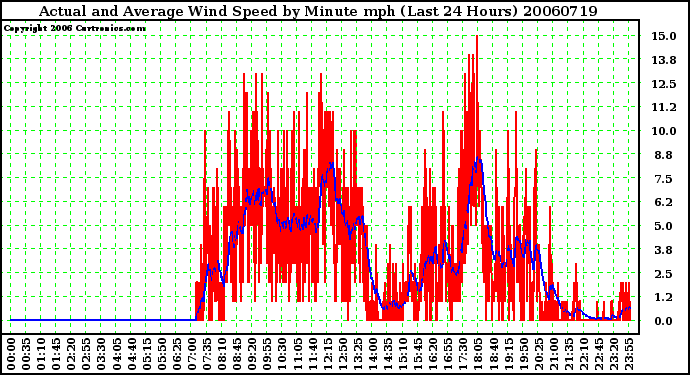Image resolution: width=690 pixels, height=375 pixels.
Task: Click the 14:35 time label
Action: tap(388, 354)
